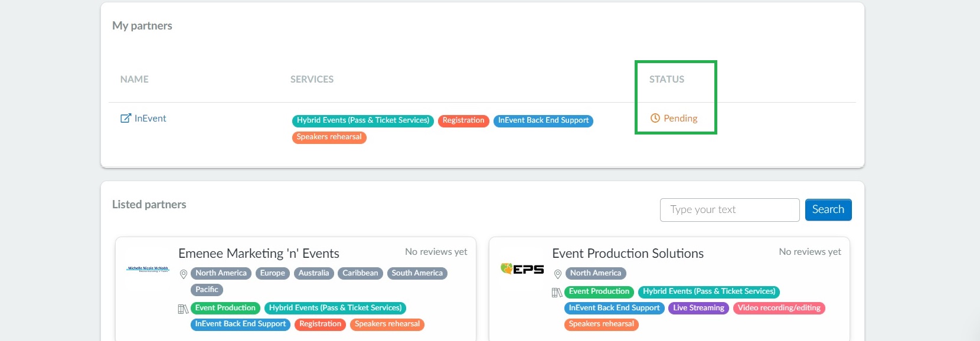The width and height of the screenshot is (980, 341).
Task: Click Hybrid Events tag on Emenee Marketing card
Action: [x=335, y=308]
